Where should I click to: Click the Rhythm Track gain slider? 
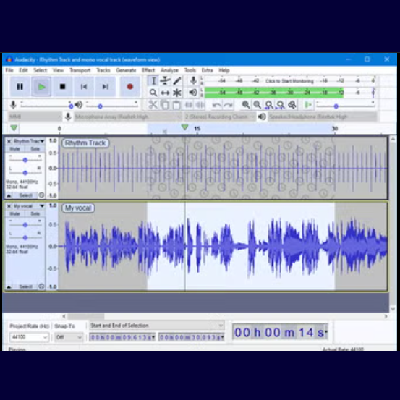(25, 160)
